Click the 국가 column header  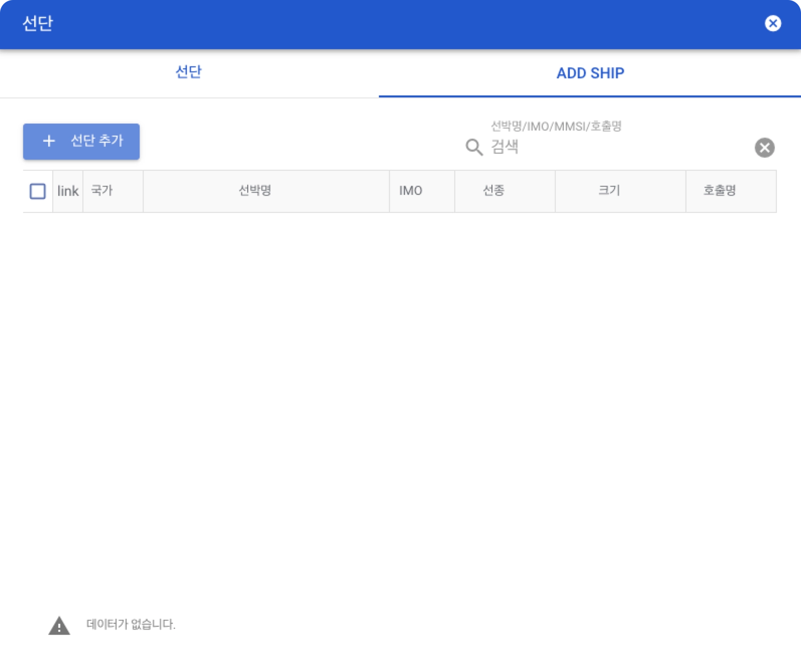[x=113, y=191]
